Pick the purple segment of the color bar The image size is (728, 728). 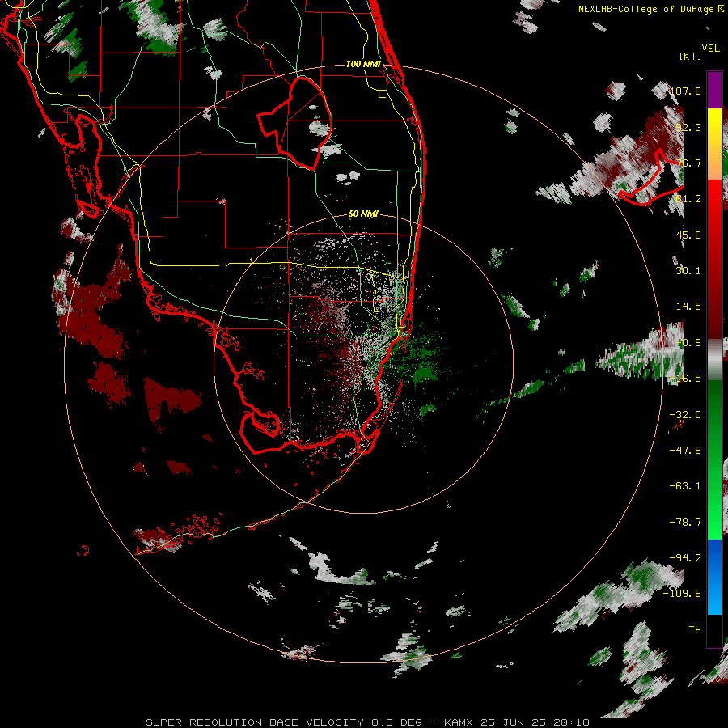pos(714,90)
